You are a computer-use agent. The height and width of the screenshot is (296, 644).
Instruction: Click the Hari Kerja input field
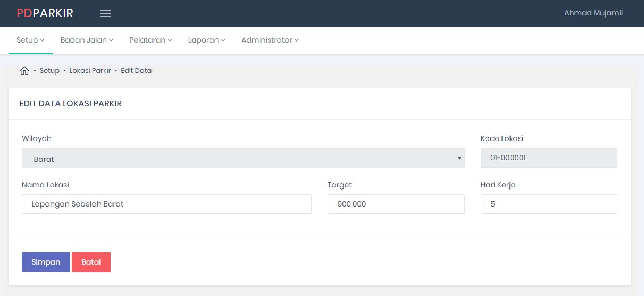pyautogui.click(x=548, y=204)
